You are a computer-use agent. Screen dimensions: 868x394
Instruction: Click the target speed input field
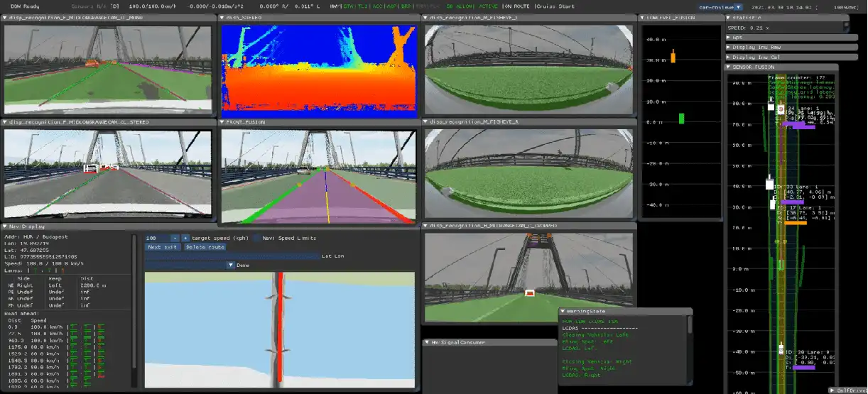[158, 238]
